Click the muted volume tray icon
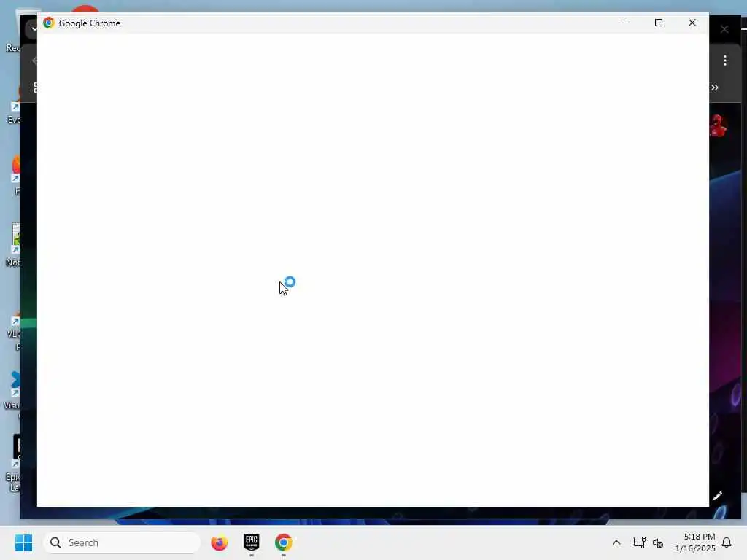This screenshot has width=747, height=560. pyautogui.click(x=658, y=542)
